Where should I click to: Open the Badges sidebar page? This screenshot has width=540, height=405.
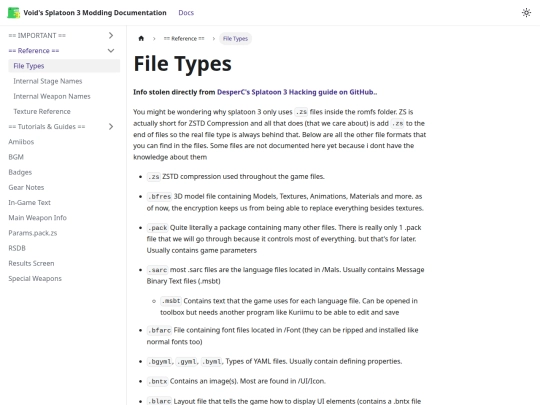click(20, 172)
